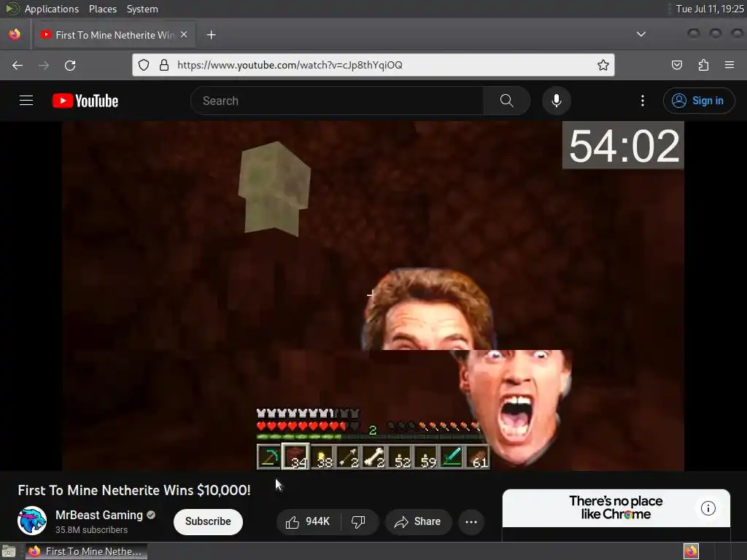Open the Firefox extensions menu

[703, 65]
